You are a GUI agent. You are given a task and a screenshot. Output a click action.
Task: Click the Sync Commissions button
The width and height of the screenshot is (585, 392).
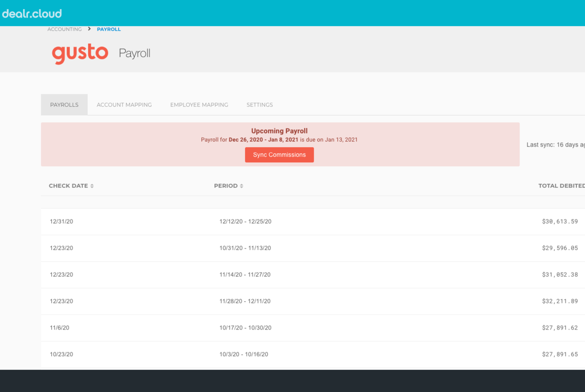coord(279,155)
